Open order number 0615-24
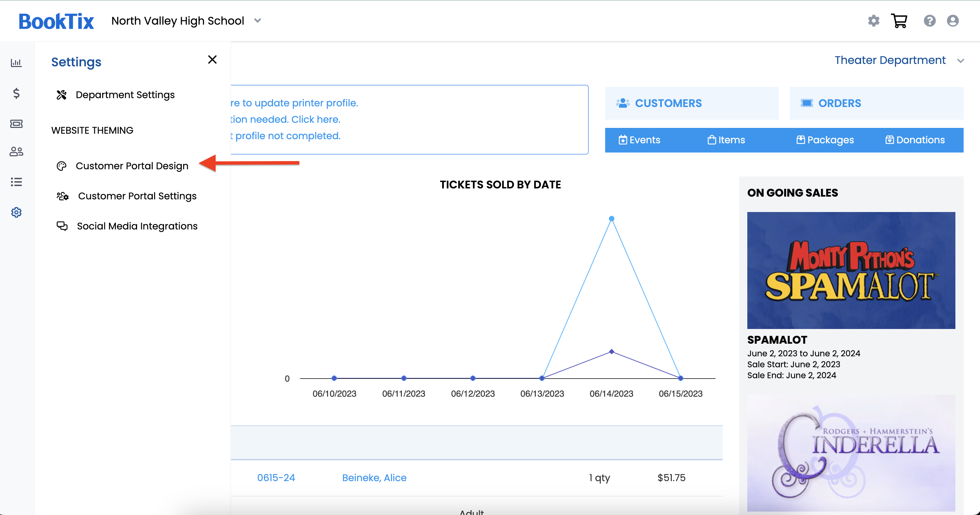The image size is (980, 515). (276, 478)
